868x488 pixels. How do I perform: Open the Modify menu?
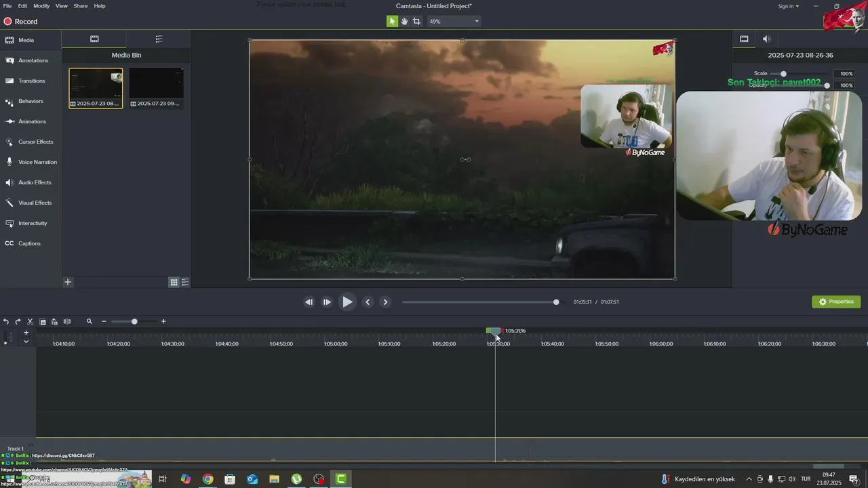click(x=41, y=6)
